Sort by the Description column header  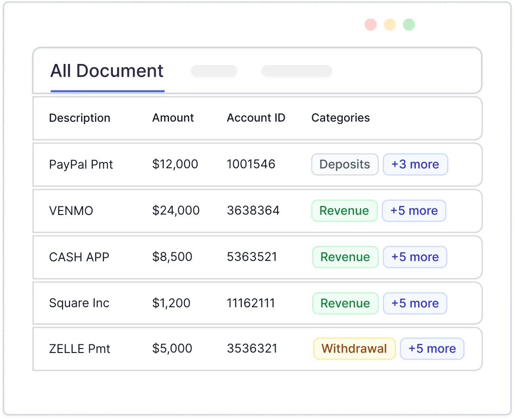click(80, 118)
